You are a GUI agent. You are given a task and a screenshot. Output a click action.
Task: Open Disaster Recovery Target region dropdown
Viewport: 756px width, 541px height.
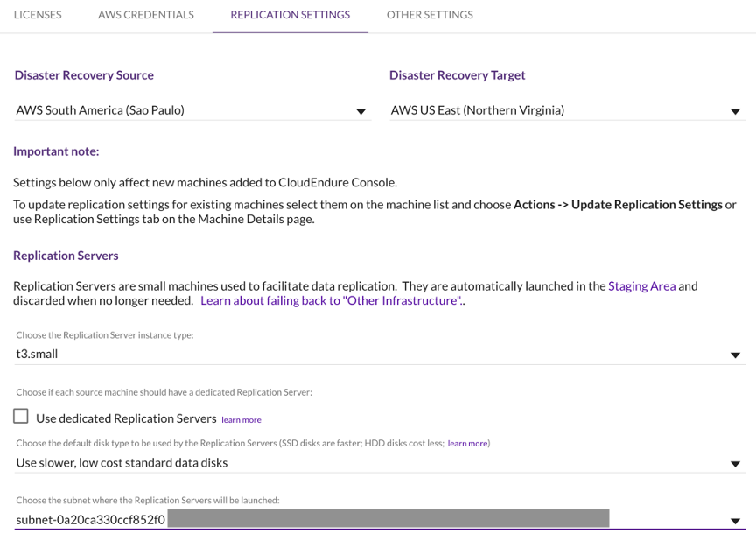(568, 110)
